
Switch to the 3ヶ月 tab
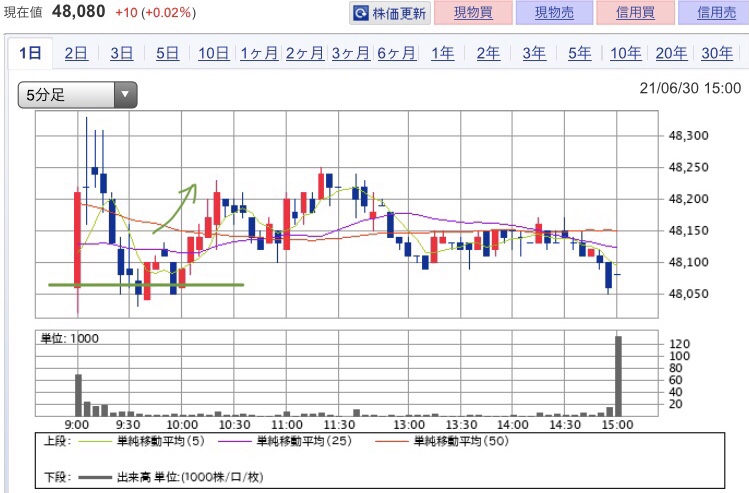(350, 54)
